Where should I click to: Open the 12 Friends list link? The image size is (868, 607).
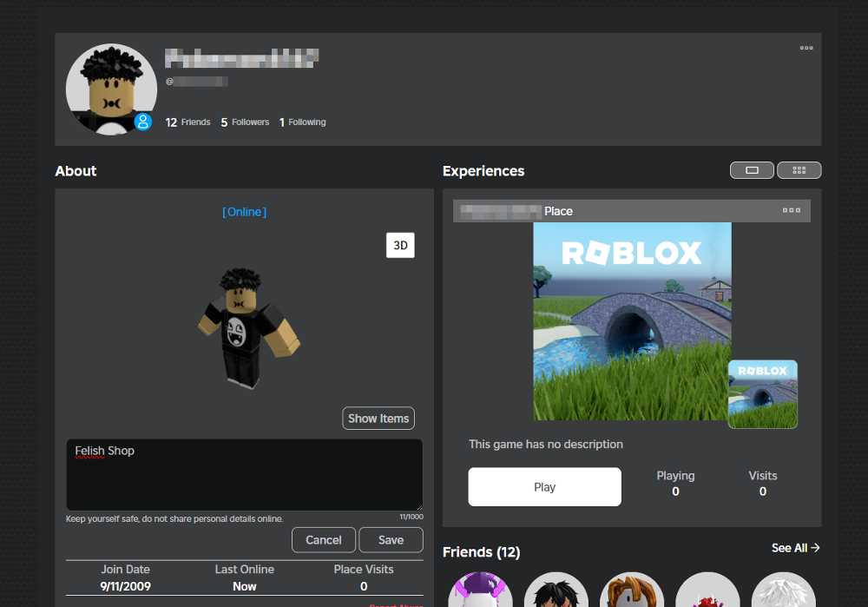[x=187, y=122]
